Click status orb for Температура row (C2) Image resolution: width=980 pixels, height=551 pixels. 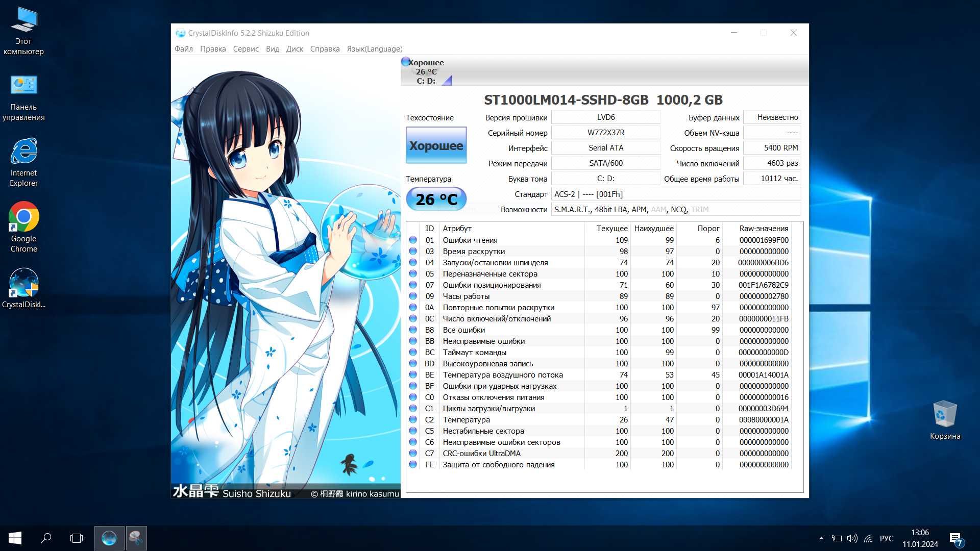pyautogui.click(x=413, y=420)
